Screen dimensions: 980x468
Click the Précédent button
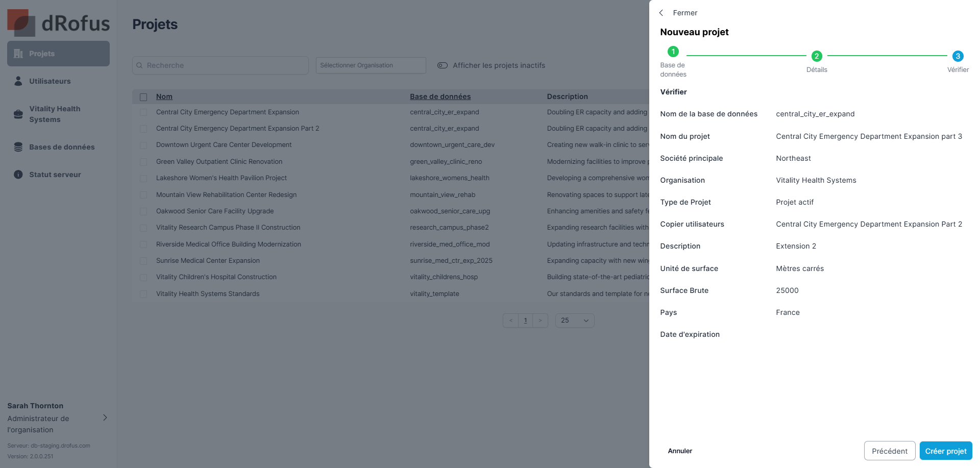(889, 451)
